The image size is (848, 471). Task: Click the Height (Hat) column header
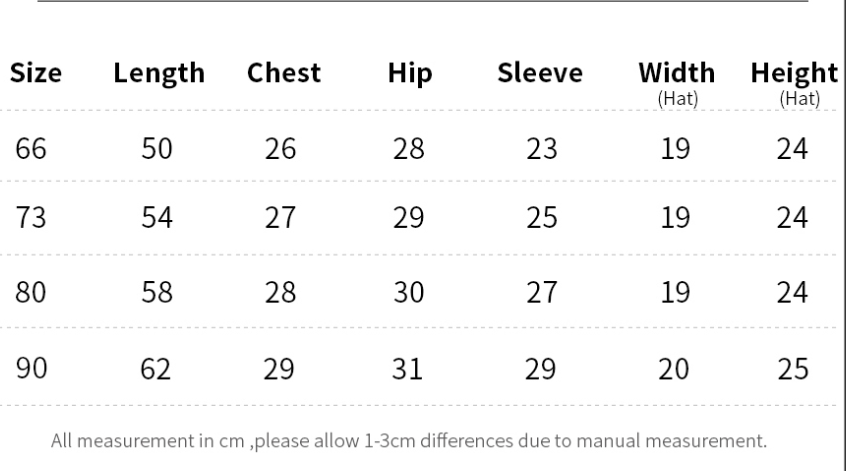tap(793, 80)
